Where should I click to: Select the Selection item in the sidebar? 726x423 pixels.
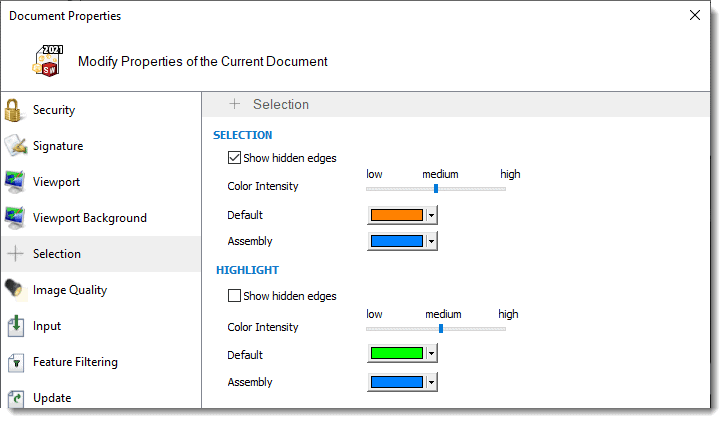click(57, 254)
